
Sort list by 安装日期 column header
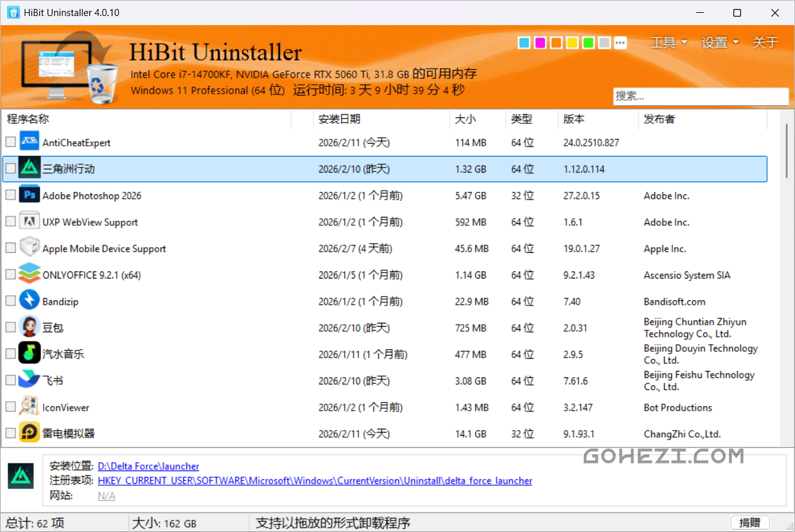339,119
